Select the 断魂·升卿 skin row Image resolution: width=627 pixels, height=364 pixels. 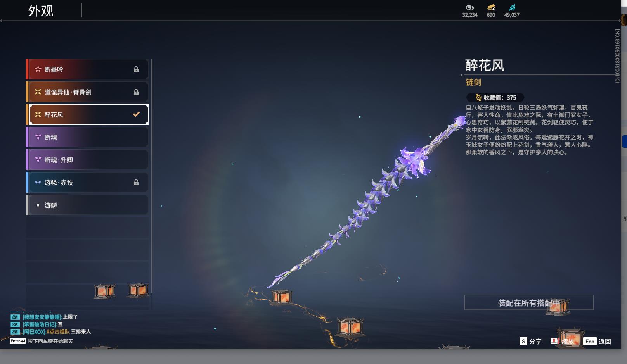point(87,160)
